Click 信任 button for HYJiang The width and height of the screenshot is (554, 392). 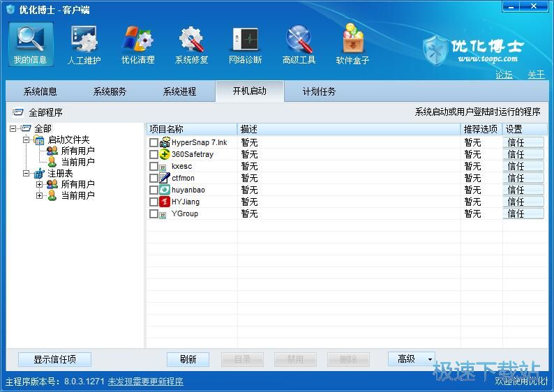[x=523, y=202]
